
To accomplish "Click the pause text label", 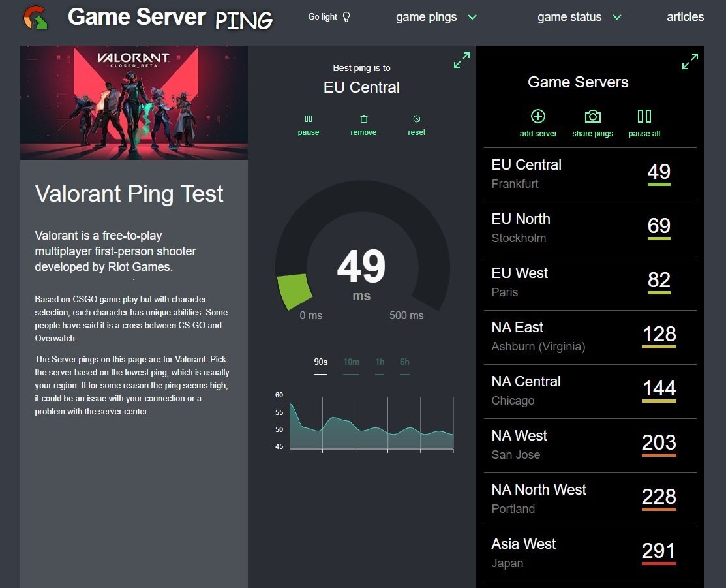I will (x=309, y=132).
